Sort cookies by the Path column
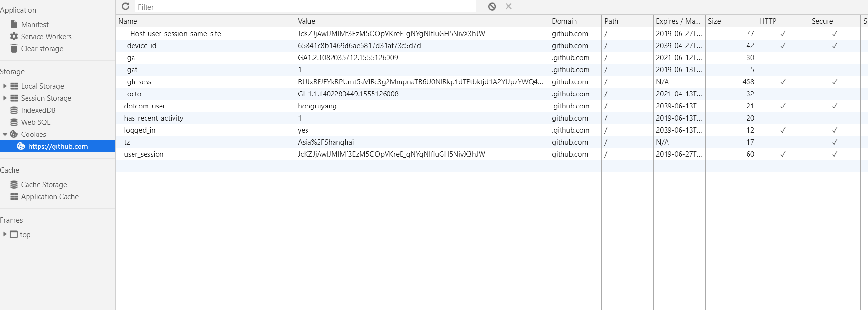Image resolution: width=868 pixels, height=310 pixels. pos(628,21)
